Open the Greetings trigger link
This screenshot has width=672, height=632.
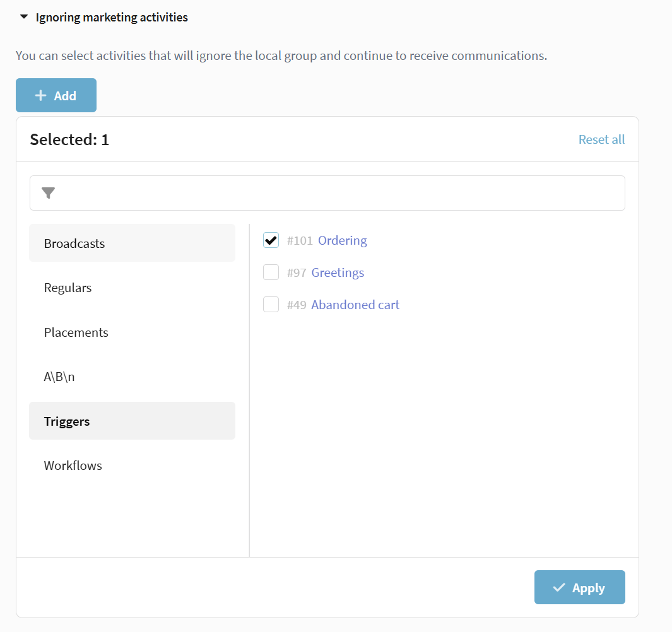tap(338, 272)
